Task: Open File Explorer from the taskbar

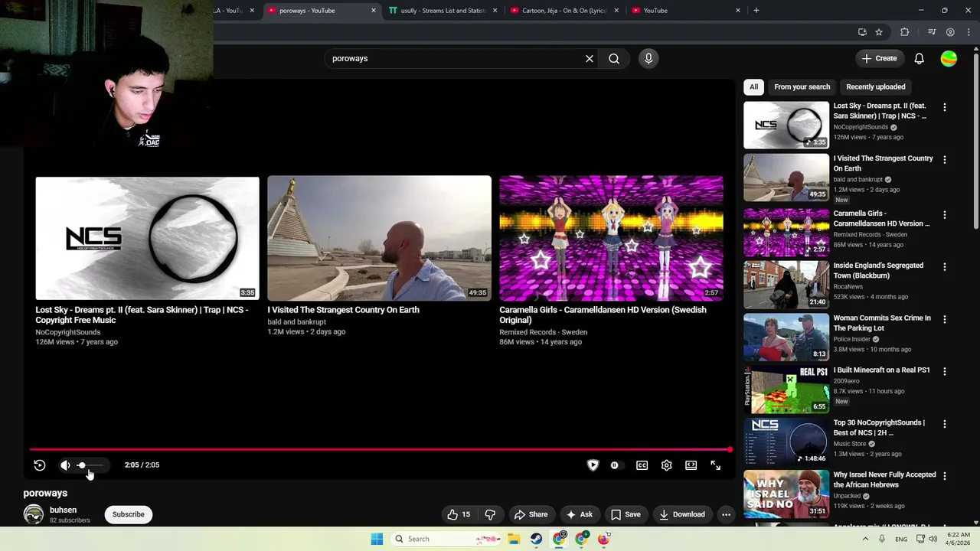Action: pos(514,539)
